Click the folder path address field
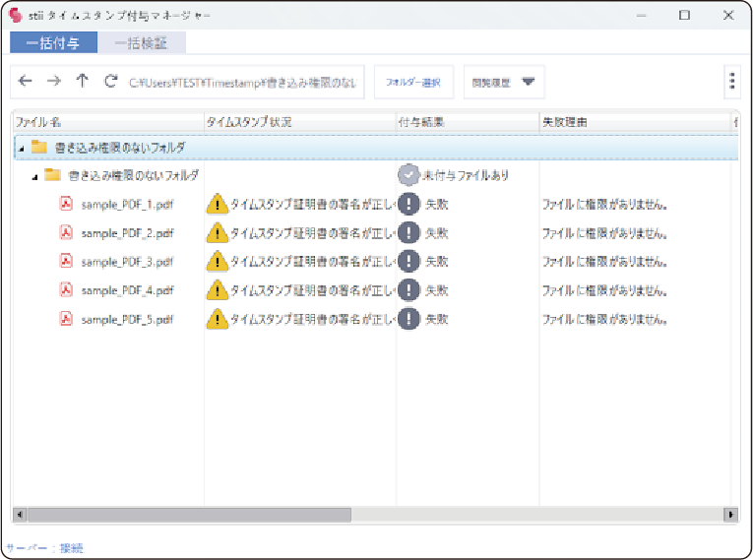The image size is (753, 560). [244, 84]
